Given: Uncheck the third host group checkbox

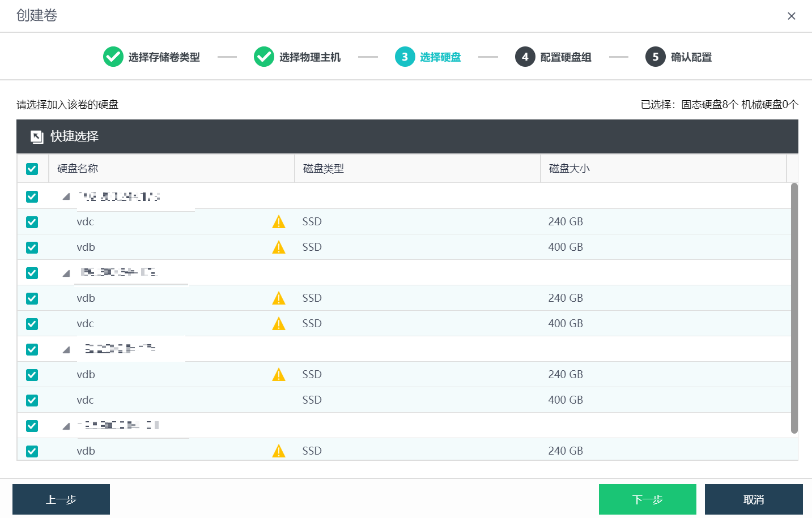Looking at the screenshot, I should (x=32, y=349).
